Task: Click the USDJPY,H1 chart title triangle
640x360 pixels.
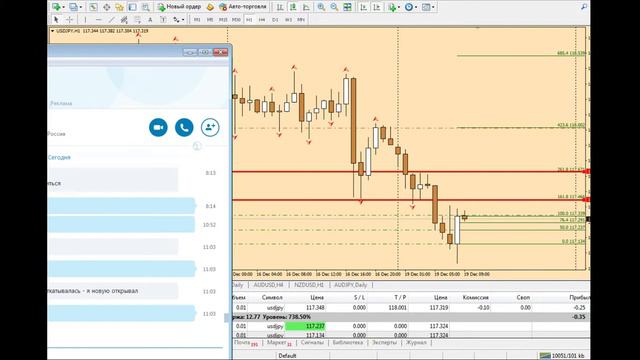Action: [x=52, y=31]
